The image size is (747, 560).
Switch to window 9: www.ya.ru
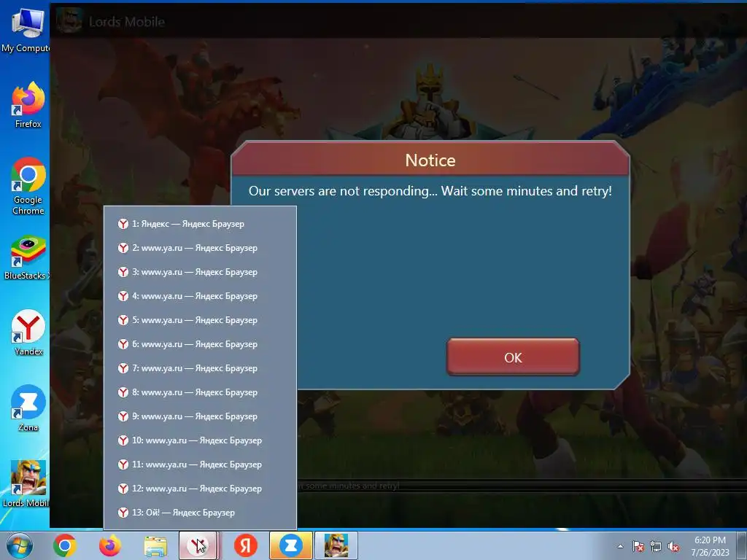point(200,416)
